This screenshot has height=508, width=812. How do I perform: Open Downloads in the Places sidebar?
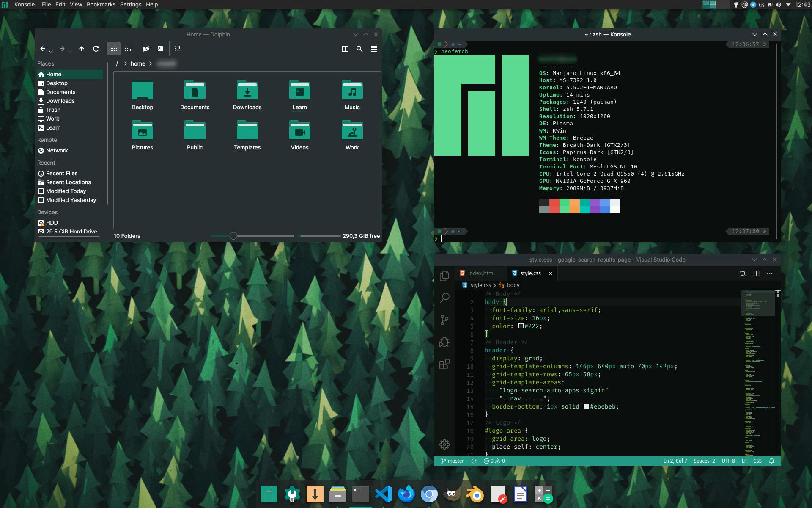60,101
